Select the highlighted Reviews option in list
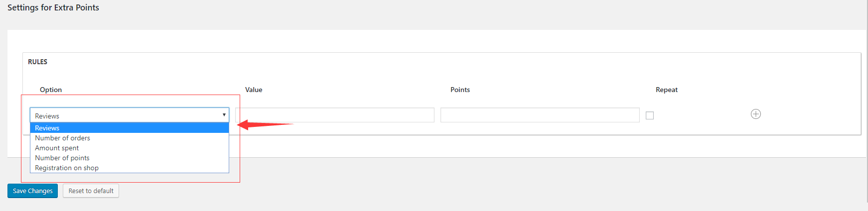Screen dimensions: 868x211 click(x=130, y=128)
